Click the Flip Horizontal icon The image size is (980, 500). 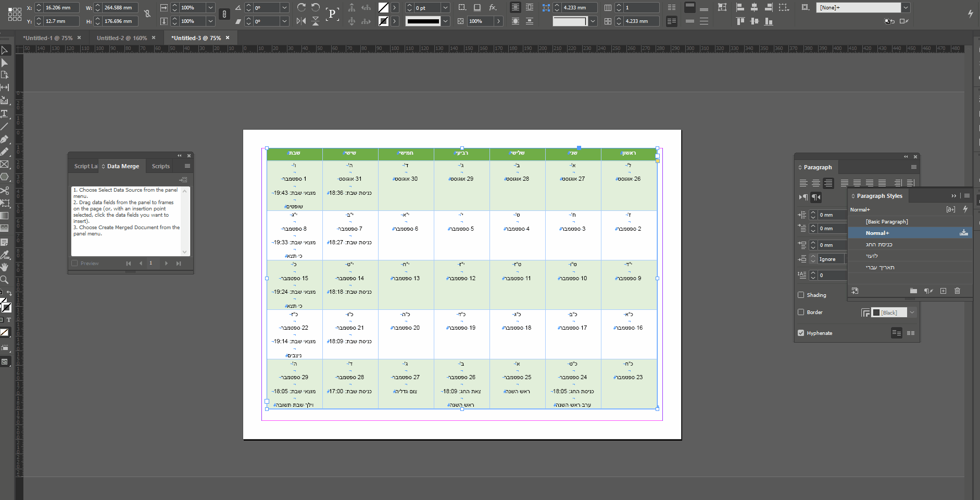point(301,21)
